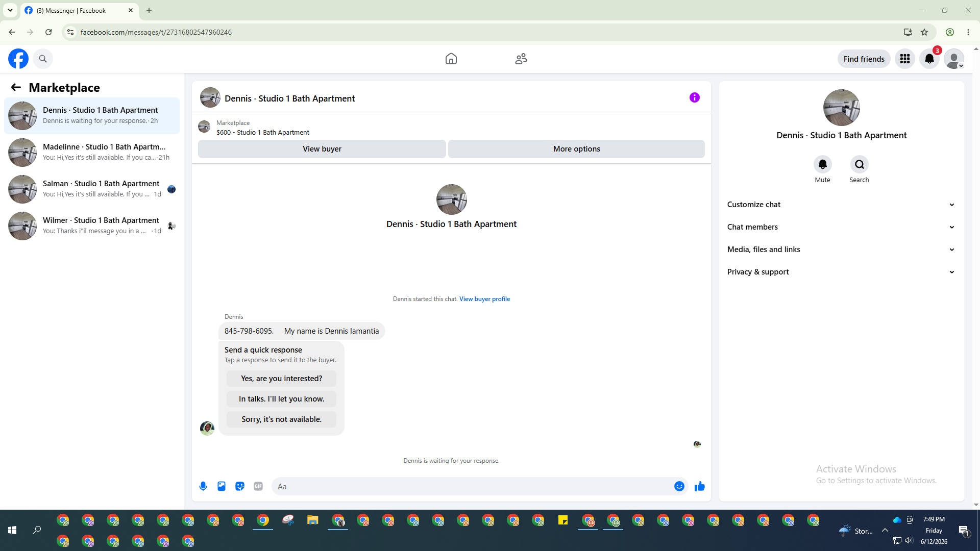Viewport: 980px width, 551px height.
Task: Open conversation information purple icon
Action: [x=695, y=97]
